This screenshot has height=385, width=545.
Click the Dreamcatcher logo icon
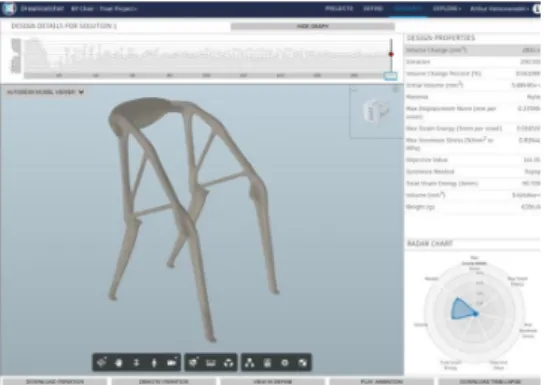(x=9, y=8)
